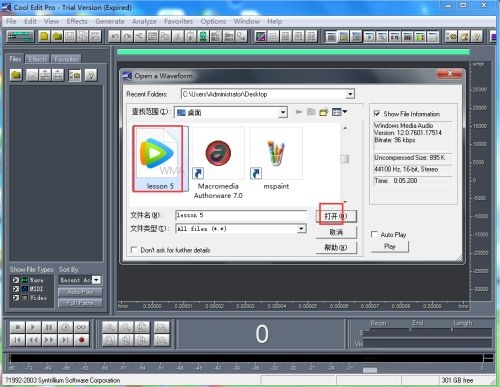Click the Zoom Out horizontally icon
The image size is (500, 387).
click(126, 327)
